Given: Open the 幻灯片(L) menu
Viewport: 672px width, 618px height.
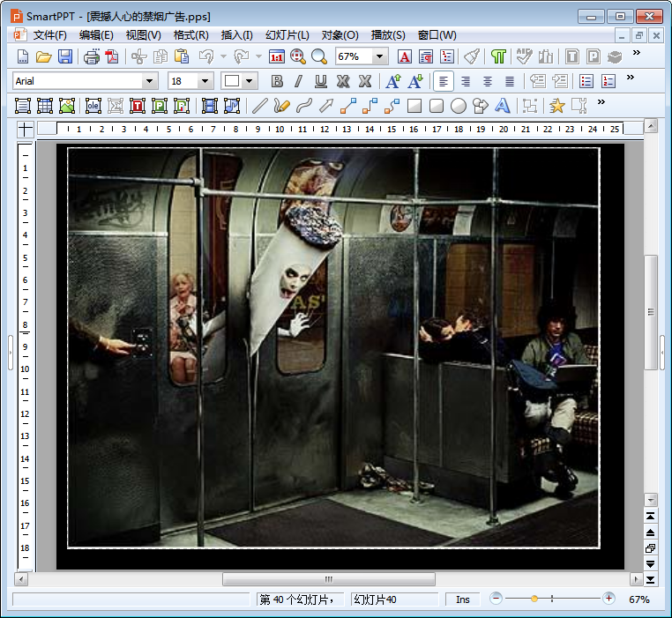Looking at the screenshot, I should click(x=288, y=35).
